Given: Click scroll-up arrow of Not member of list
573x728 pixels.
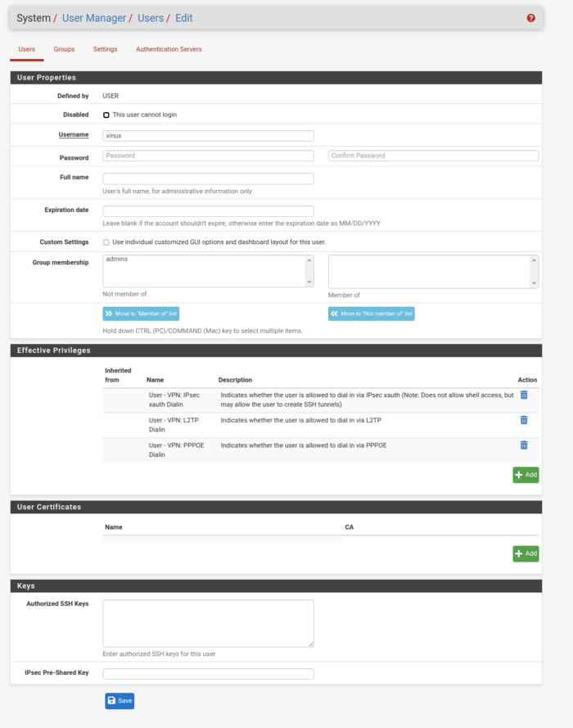Looking at the screenshot, I should pos(309,260).
